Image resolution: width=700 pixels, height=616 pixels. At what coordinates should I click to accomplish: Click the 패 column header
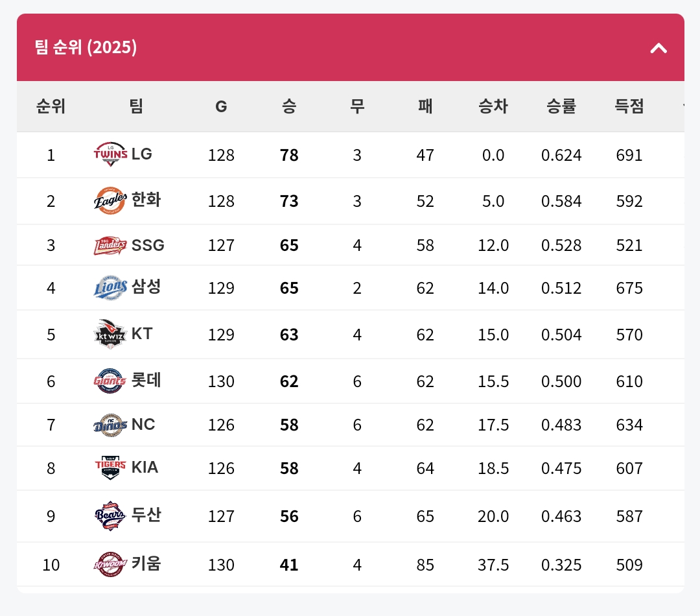pyautogui.click(x=425, y=106)
